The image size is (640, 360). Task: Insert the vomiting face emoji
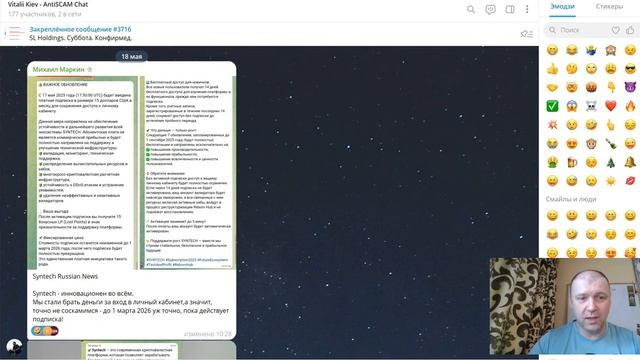(552, 162)
